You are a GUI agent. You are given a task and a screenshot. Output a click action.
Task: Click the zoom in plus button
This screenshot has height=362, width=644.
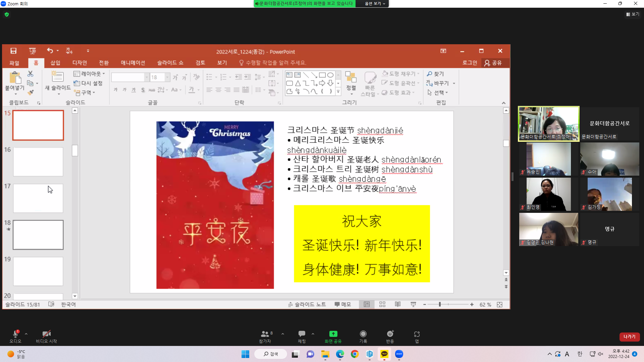(x=472, y=304)
